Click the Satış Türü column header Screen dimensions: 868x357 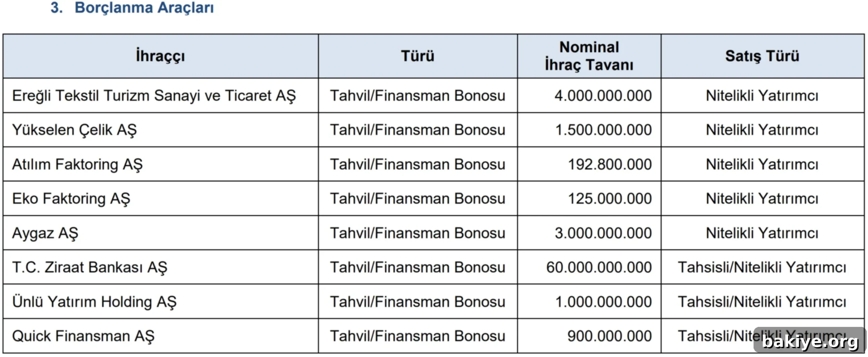click(x=763, y=56)
